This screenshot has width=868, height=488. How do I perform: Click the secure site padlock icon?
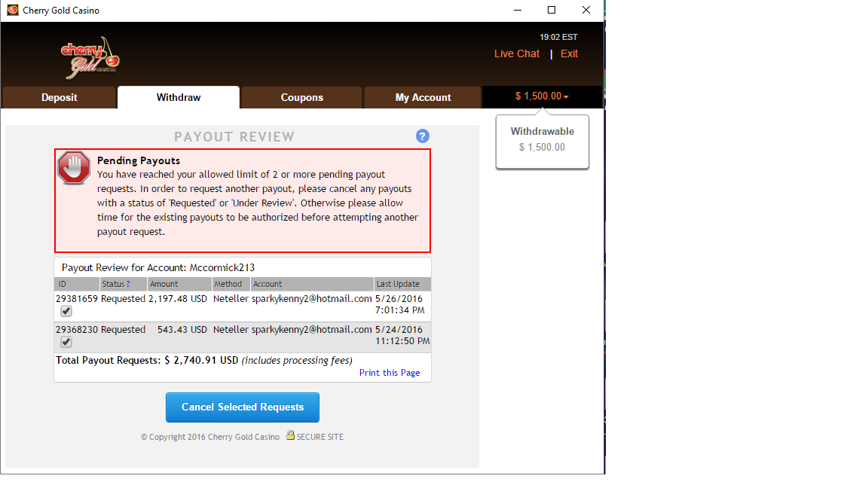click(290, 435)
